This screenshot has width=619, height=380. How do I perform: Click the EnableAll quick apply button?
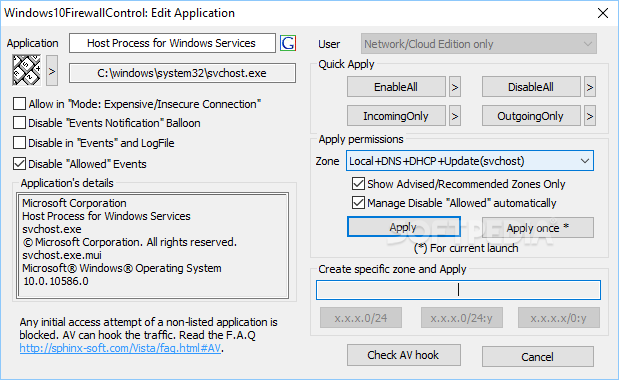[396, 87]
